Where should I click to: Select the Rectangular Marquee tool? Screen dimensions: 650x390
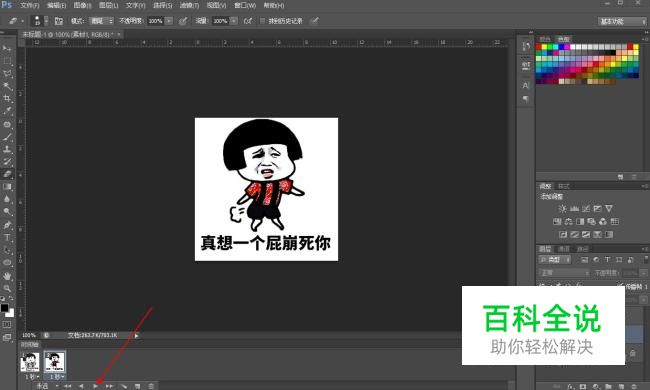point(7,61)
